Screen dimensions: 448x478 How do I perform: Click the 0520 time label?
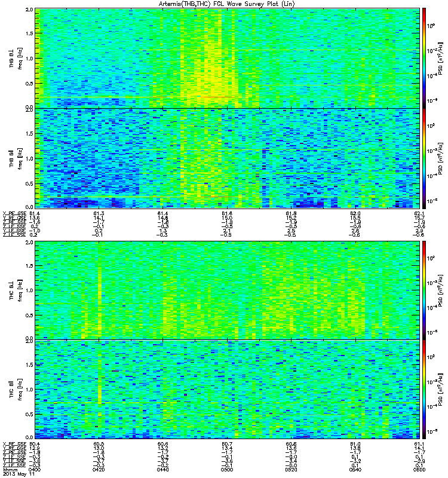(291, 470)
